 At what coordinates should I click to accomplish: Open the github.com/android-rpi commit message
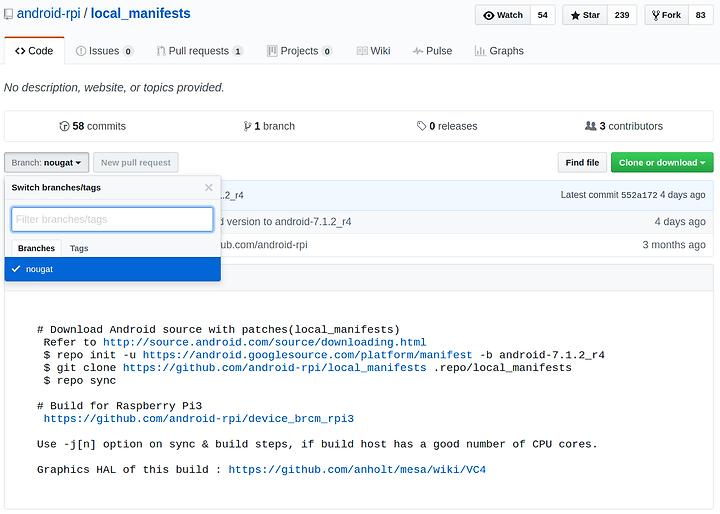(264, 244)
